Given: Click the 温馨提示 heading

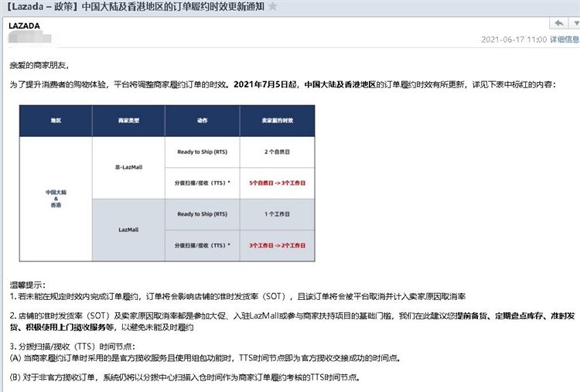Looking at the screenshot, I should 27,285.
